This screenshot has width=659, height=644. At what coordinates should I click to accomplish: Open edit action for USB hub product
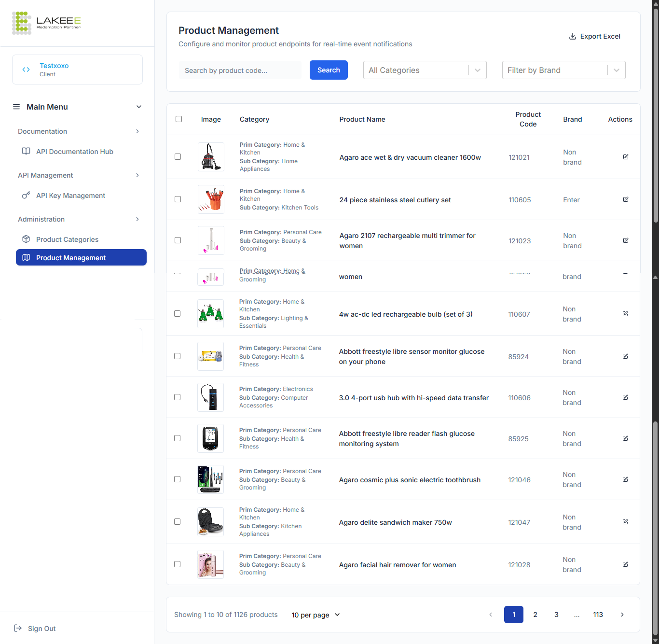[x=625, y=397]
